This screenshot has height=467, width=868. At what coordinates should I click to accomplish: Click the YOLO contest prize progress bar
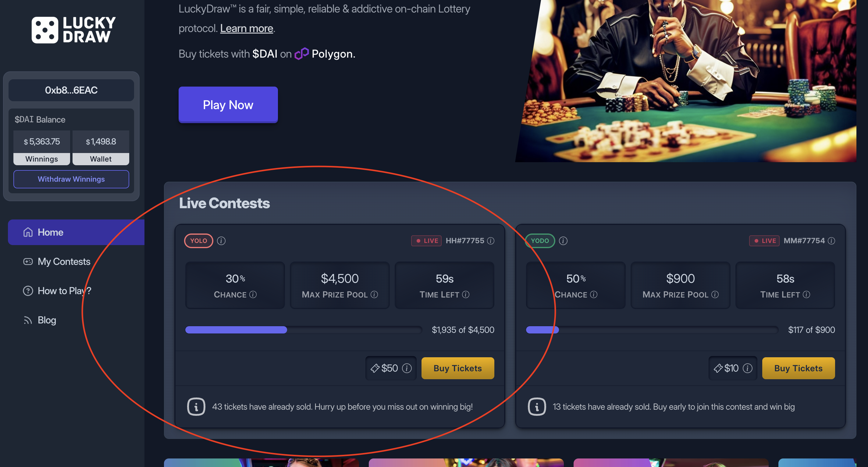point(303,330)
